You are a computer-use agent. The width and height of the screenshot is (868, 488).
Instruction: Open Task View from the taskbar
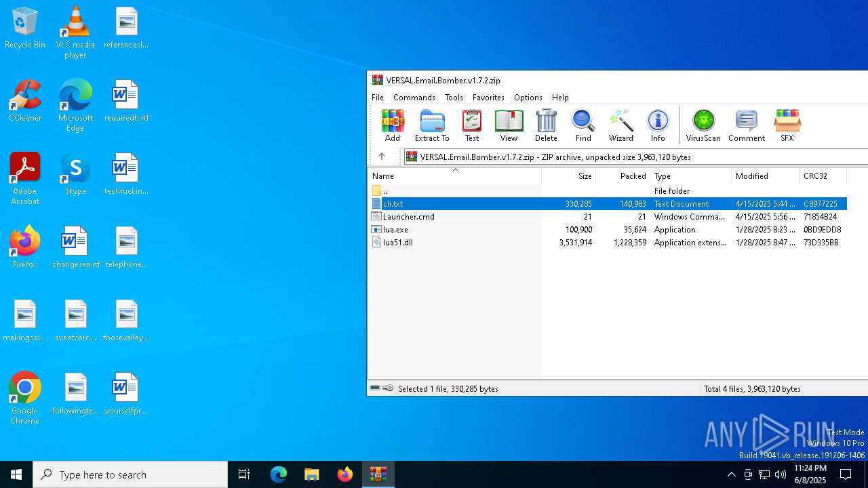click(244, 474)
